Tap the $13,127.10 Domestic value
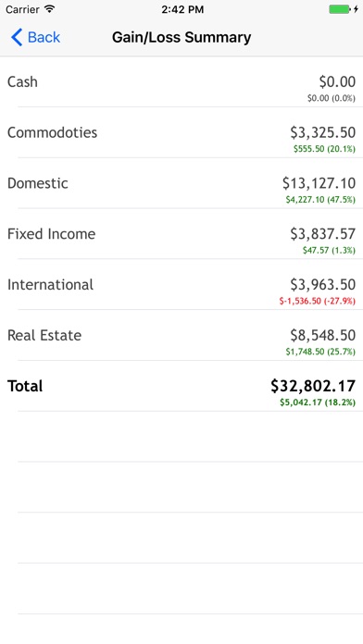This screenshot has width=363, height=644. coord(319,183)
